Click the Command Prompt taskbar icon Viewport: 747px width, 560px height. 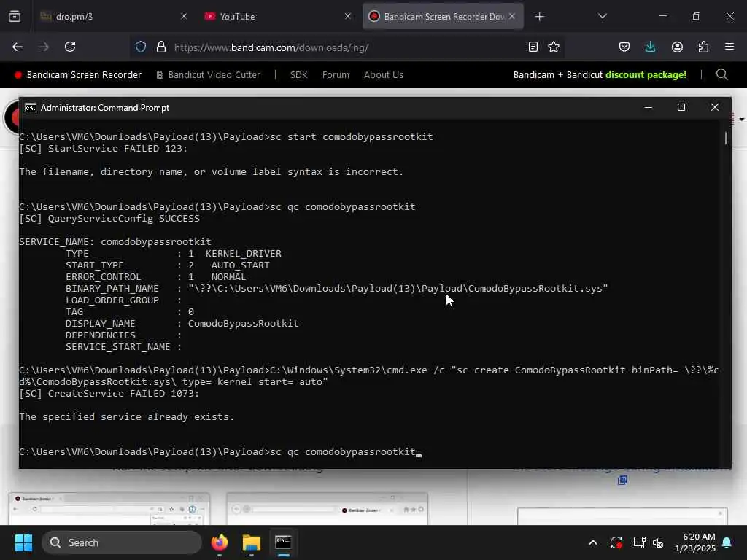click(284, 542)
